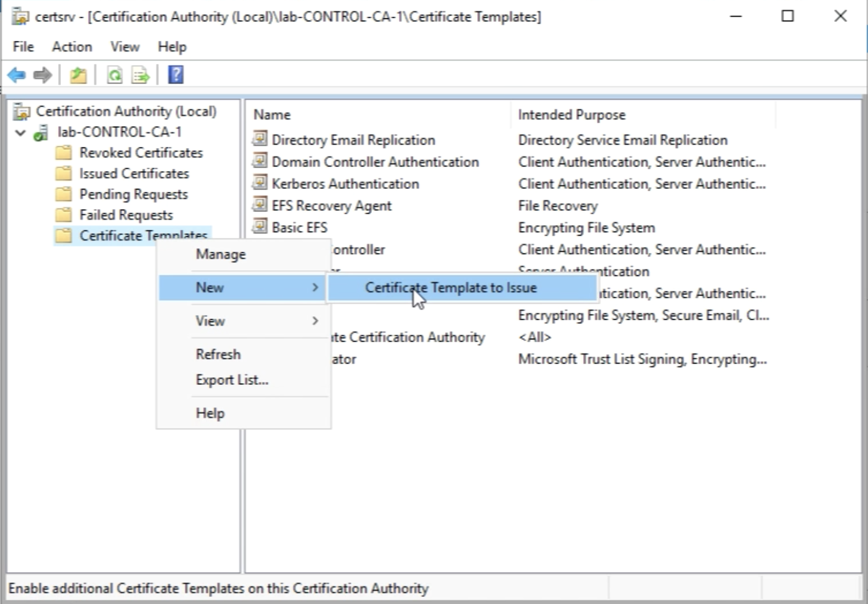
Task: Select Export List... from context menu
Action: (232, 380)
